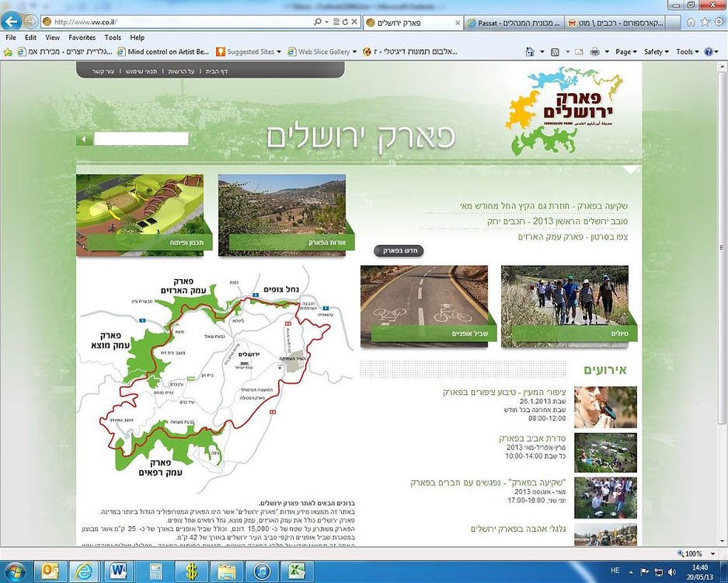
Task: Open the צפו בסרטון פארק עמק הארזים link
Action: click(x=573, y=237)
